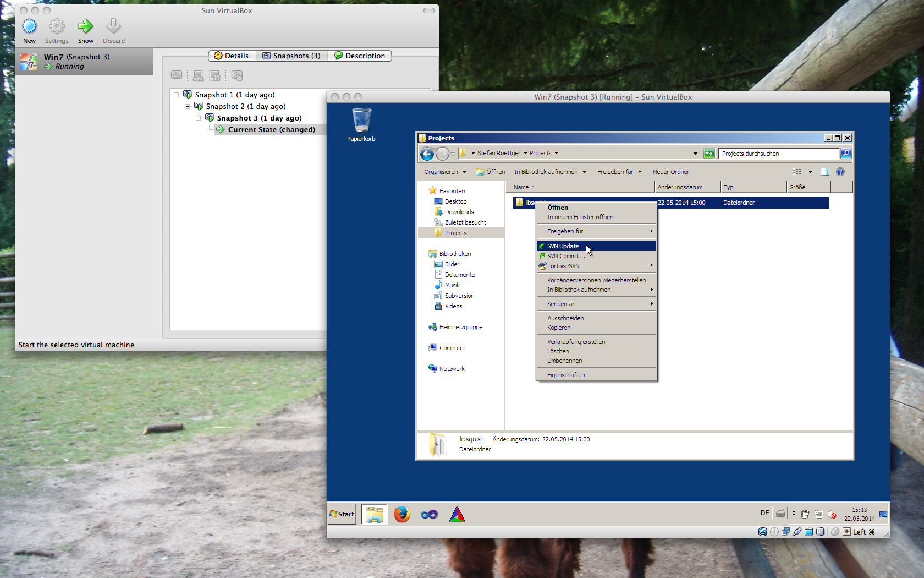Viewport: 924px width, 578px height.
Task: Open the Organisieren dropdown
Action: 445,172
